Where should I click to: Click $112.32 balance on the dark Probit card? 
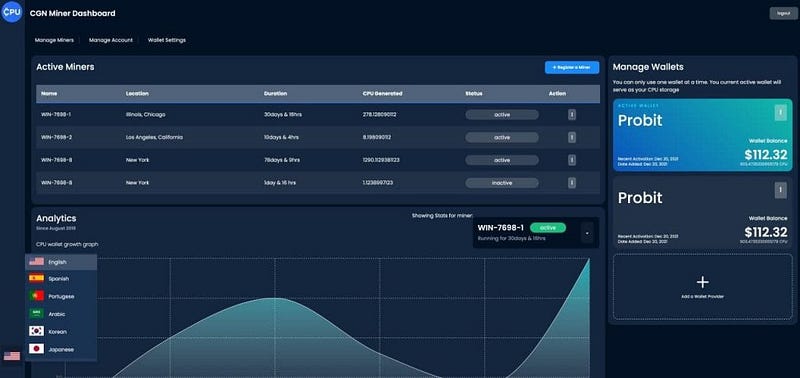[765, 233]
